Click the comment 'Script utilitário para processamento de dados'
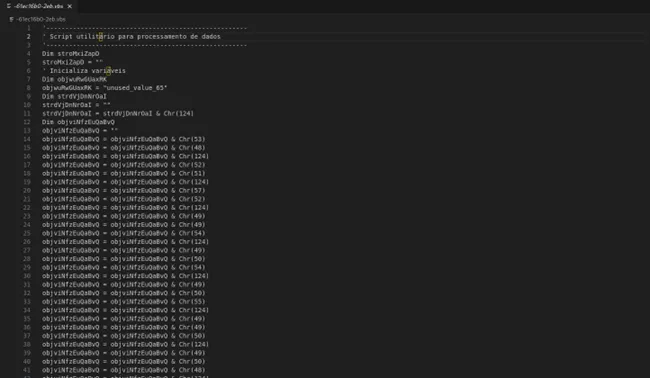This screenshot has width=650, height=378. click(x=132, y=36)
